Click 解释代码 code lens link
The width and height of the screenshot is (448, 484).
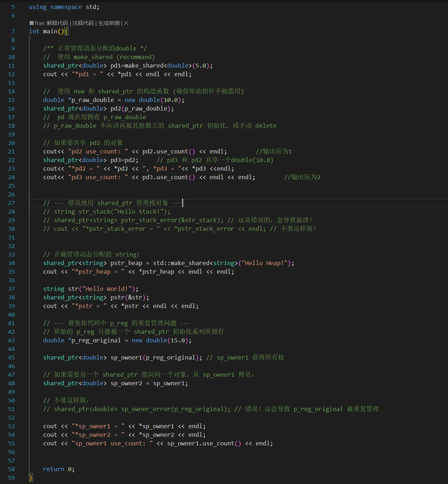57,23
